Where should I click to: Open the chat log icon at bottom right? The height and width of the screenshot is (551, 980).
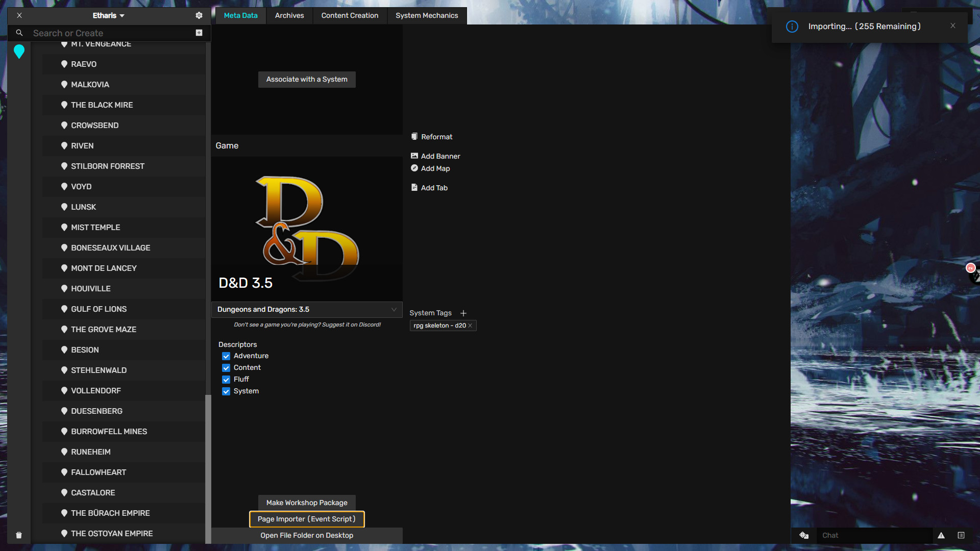pos(961,536)
